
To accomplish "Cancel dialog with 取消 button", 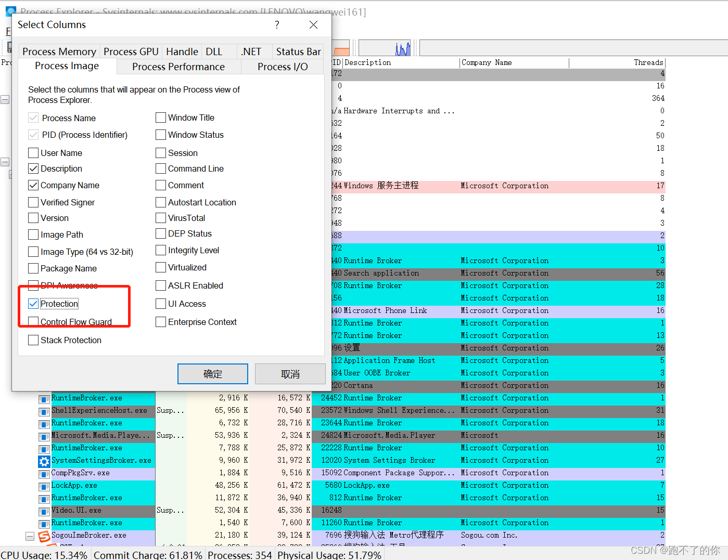I will point(290,374).
